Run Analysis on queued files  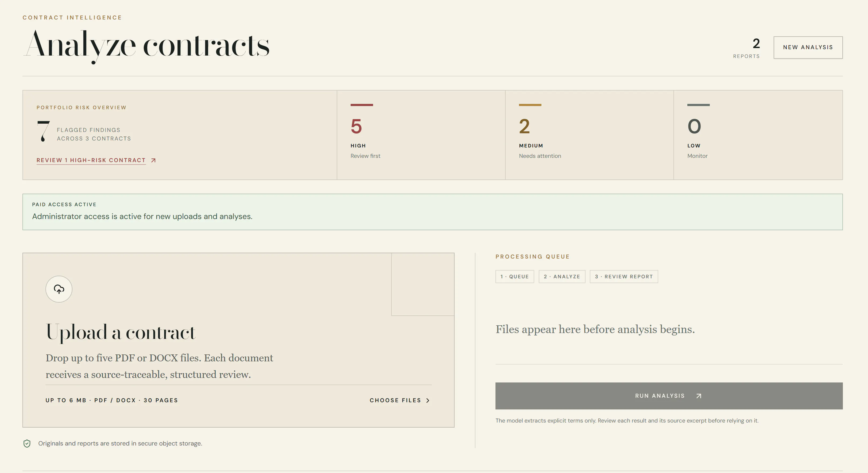tap(669, 396)
